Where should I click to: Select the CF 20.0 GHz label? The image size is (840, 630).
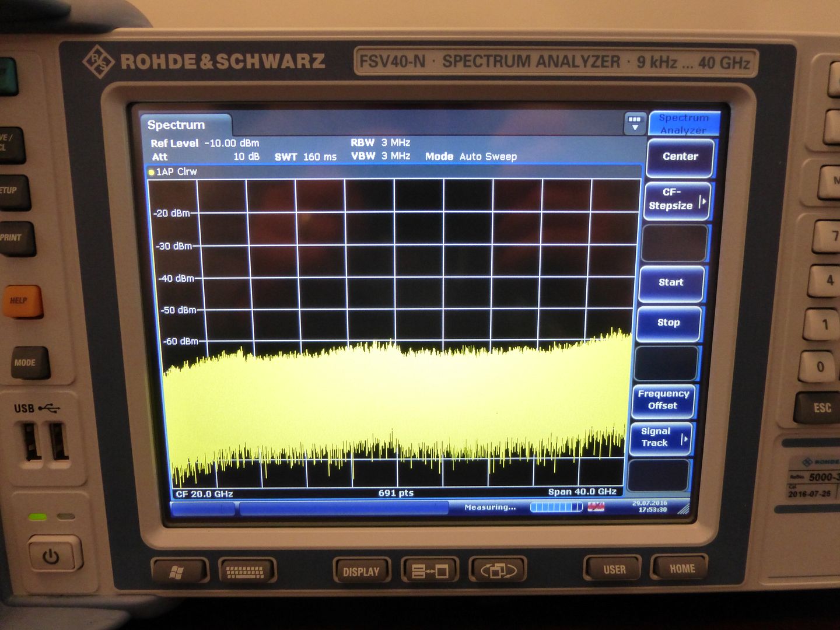click(204, 494)
